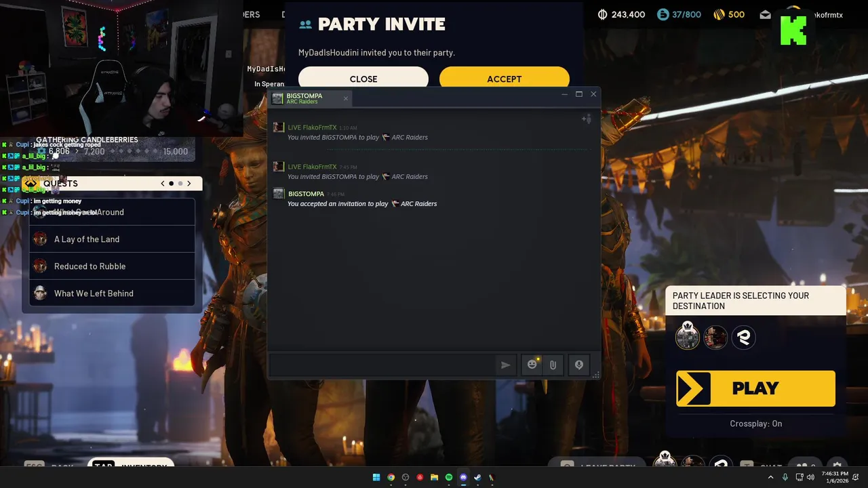Click the LIVE FlakoFrmTX name at 1:10 AM
The image size is (868, 488).
click(x=312, y=127)
